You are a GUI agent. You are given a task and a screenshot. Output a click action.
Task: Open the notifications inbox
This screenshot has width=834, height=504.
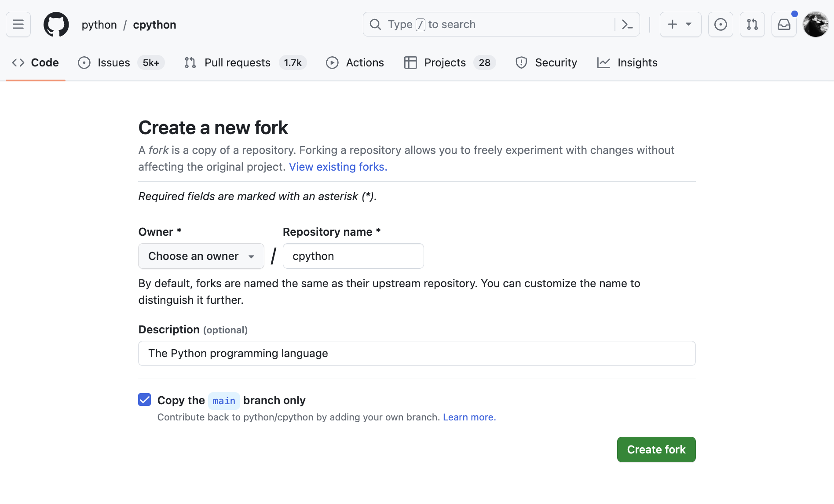click(x=783, y=25)
